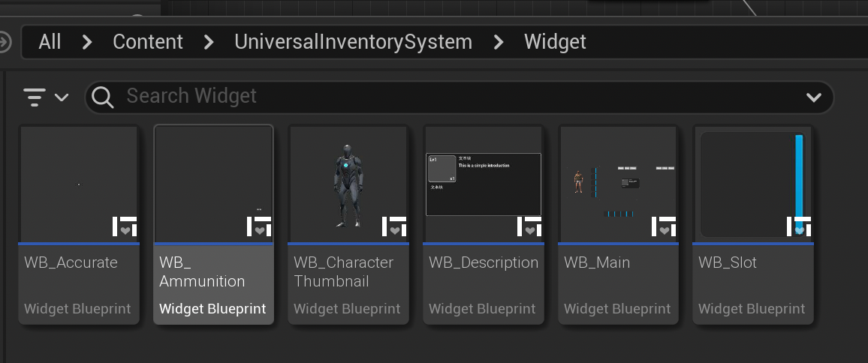The width and height of the screenshot is (868, 363).
Task: Click widget blueprint badge on WB_Main
Action: click(664, 226)
